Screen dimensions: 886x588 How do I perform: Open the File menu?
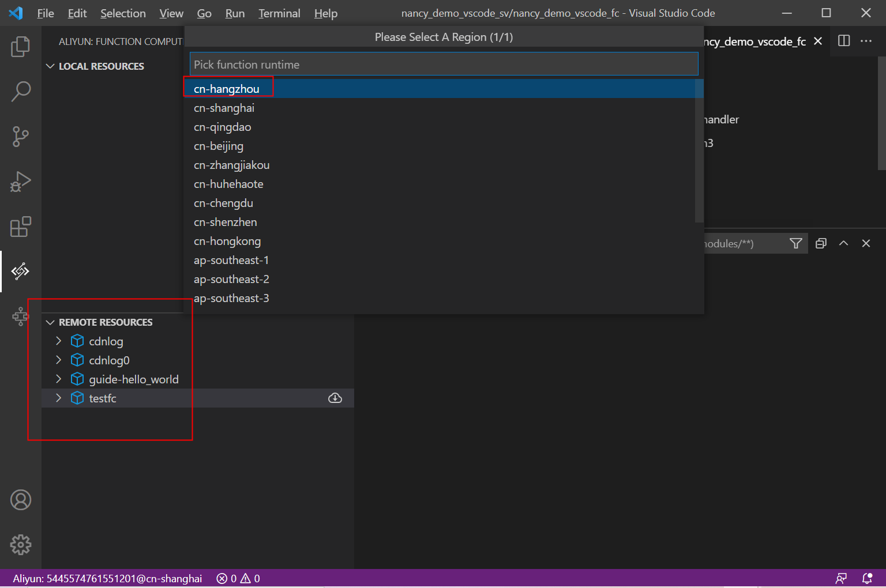pyautogui.click(x=46, y=13)
